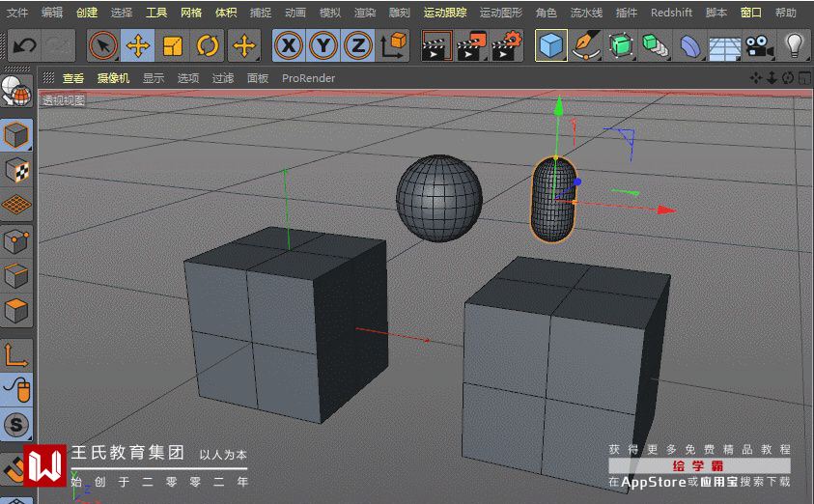Switch to Model mode
The image size is (814, 504).
coord(16,135)
